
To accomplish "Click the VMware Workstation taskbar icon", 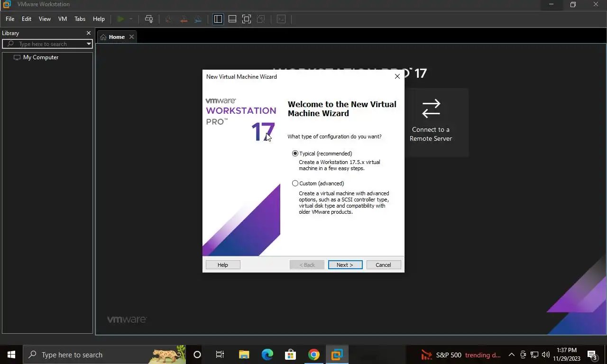I will pos(337,355).
